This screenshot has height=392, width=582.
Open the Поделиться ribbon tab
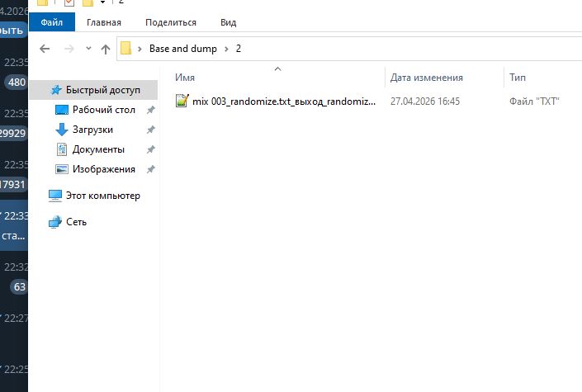tap(171, 22)
